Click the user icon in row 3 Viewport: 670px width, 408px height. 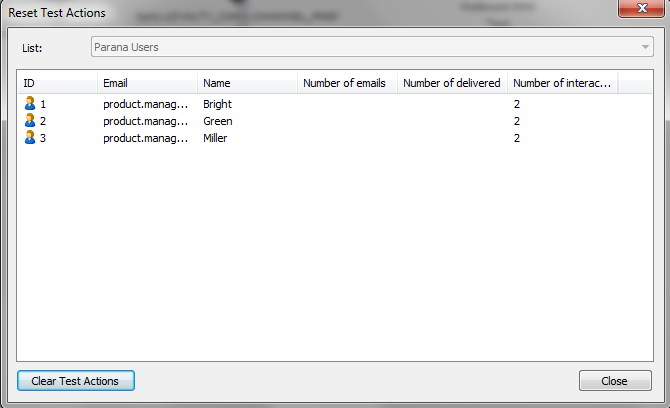point(29,138)
